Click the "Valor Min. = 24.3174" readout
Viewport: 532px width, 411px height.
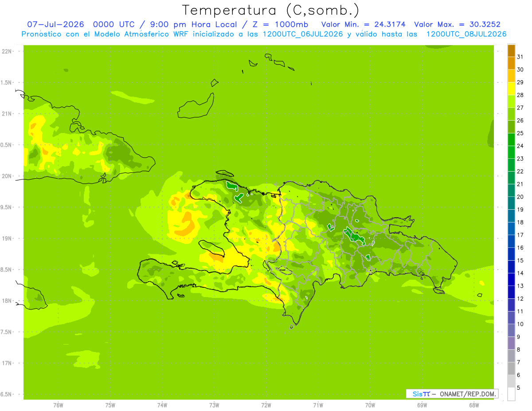pos(363,25)
